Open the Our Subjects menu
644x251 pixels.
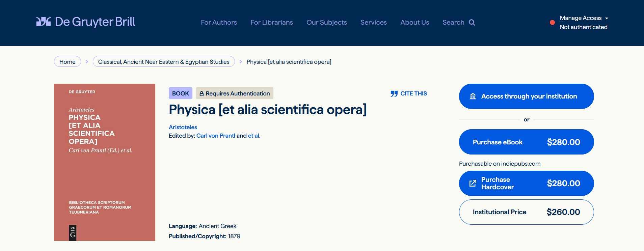(327, 22)
